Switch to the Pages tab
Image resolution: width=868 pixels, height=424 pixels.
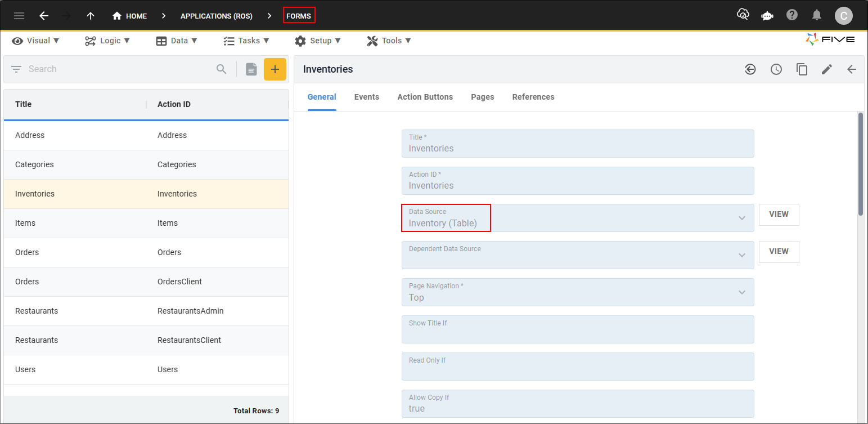[483, 97]
